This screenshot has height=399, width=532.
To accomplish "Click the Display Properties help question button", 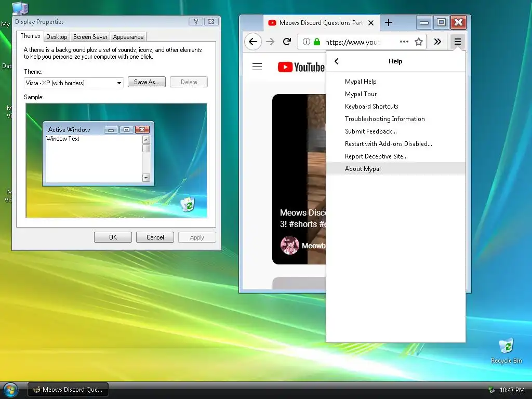I will coord(196,22).
